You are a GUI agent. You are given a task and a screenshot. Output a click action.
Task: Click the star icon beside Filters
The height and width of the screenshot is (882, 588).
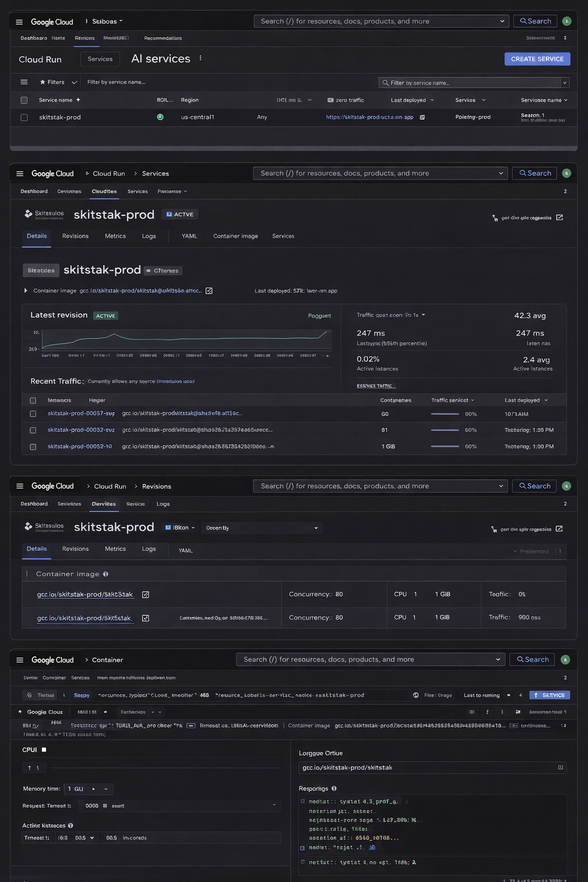coord(42,82)
